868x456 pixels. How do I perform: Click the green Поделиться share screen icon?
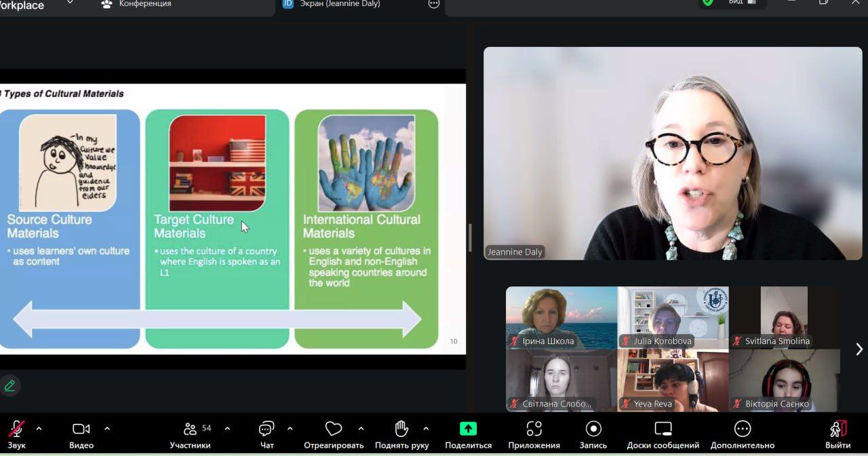pyautogui.click(x=468, y=429)
